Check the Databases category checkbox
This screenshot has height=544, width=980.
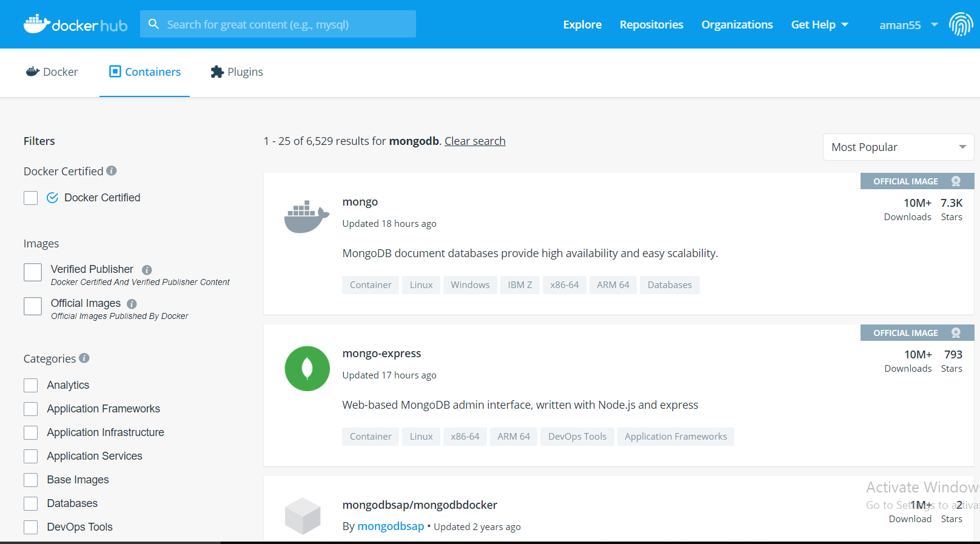coord(30,504)
